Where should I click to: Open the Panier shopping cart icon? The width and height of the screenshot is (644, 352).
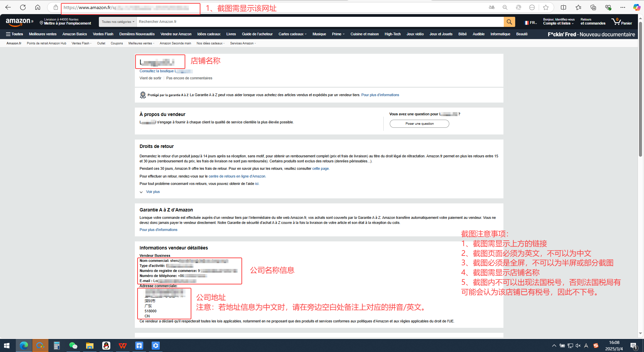pos(621,22)
